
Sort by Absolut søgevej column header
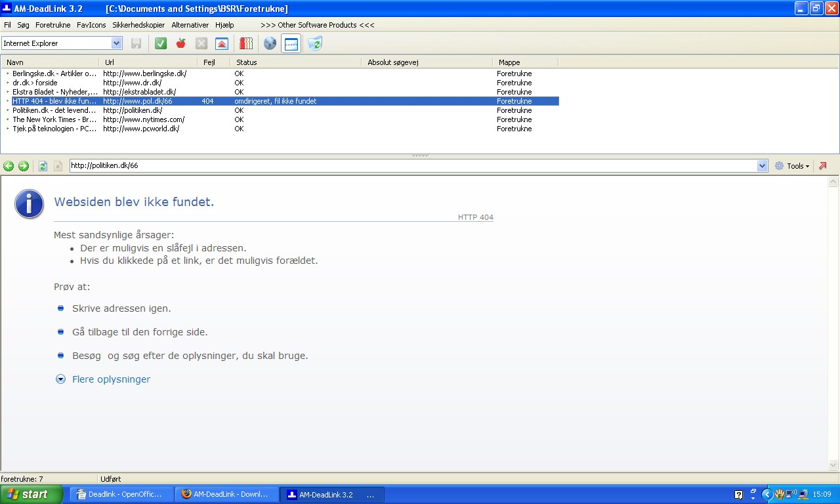click(427, 62)
